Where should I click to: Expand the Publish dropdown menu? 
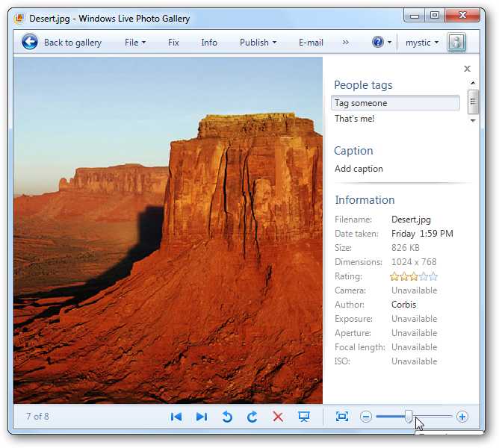258,43
